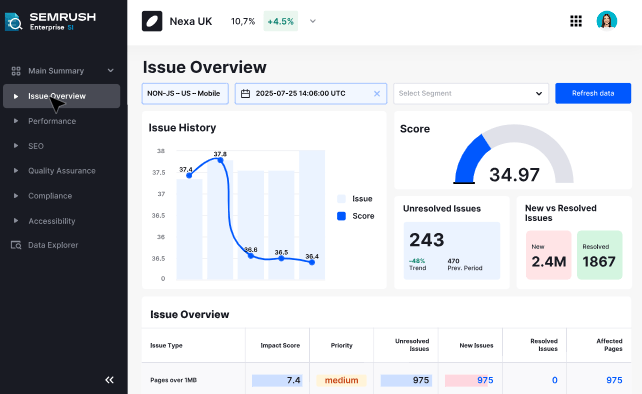
Task: Expand Quality Assurance arrow
Action: point(16,170)
